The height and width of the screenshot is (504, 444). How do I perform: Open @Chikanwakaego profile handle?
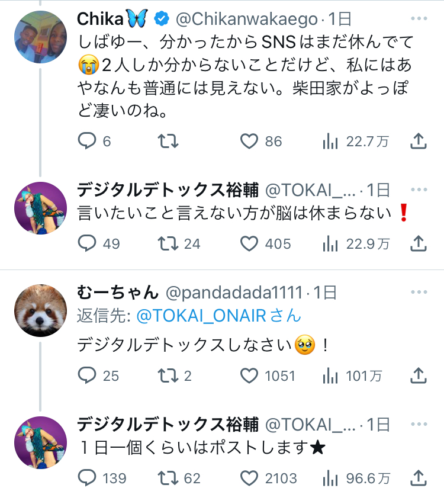(247, 20)
